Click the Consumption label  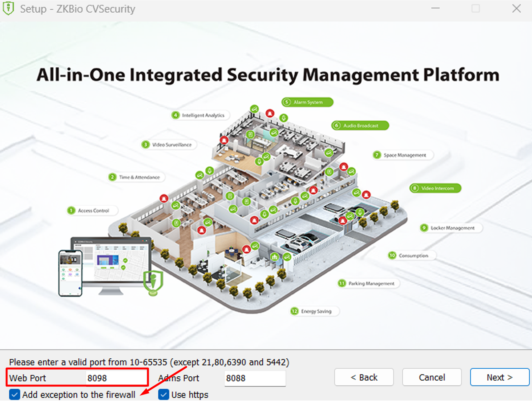coord(412,255)
